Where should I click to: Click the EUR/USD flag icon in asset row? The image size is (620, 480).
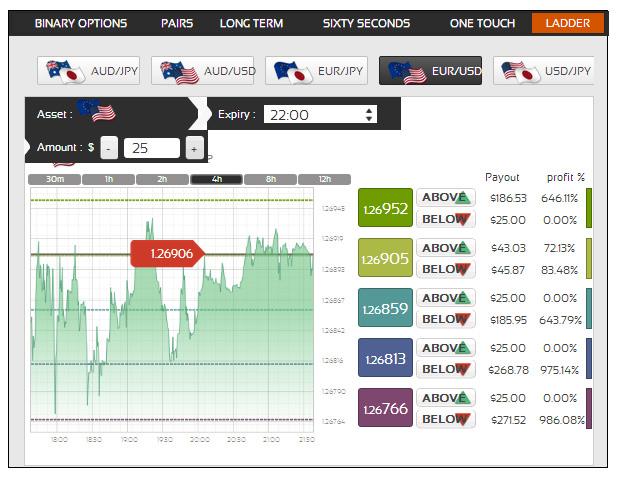[407, 73]
